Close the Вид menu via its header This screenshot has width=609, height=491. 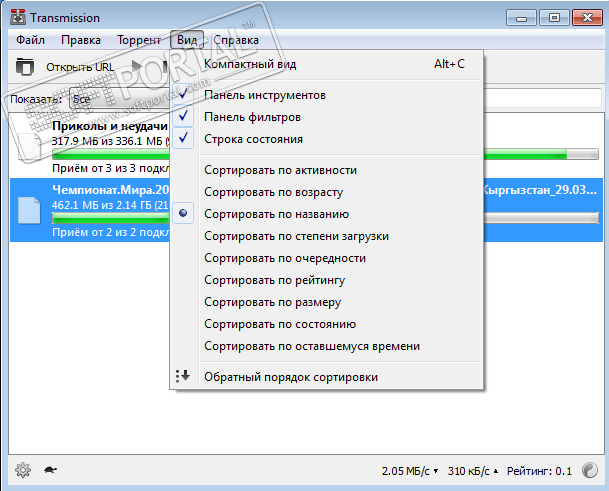[187, 40]
